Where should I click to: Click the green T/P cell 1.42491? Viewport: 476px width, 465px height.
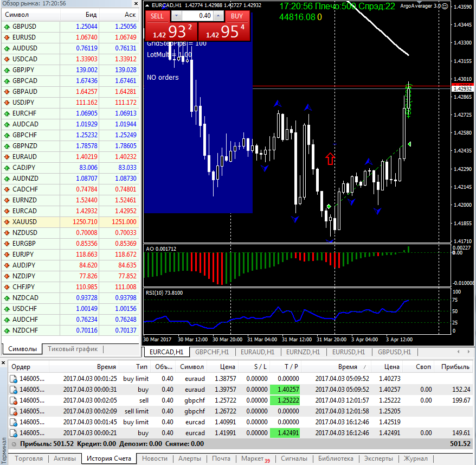pos(285,433)
